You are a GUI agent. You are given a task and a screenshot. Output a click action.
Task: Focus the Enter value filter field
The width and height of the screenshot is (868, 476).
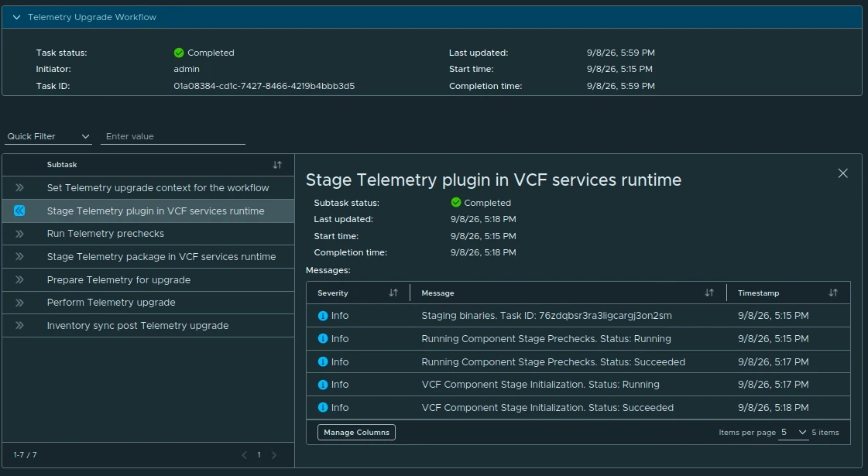click(x=173, y=137)
